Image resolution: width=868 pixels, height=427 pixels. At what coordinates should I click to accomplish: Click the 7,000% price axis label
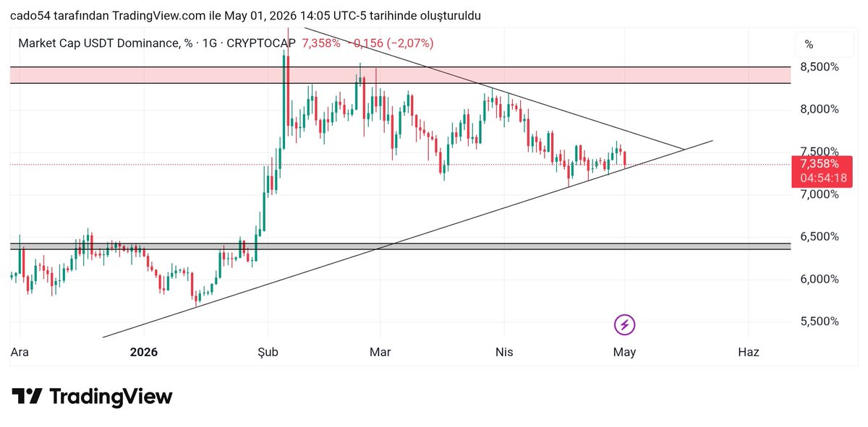(x=820, y=194)
